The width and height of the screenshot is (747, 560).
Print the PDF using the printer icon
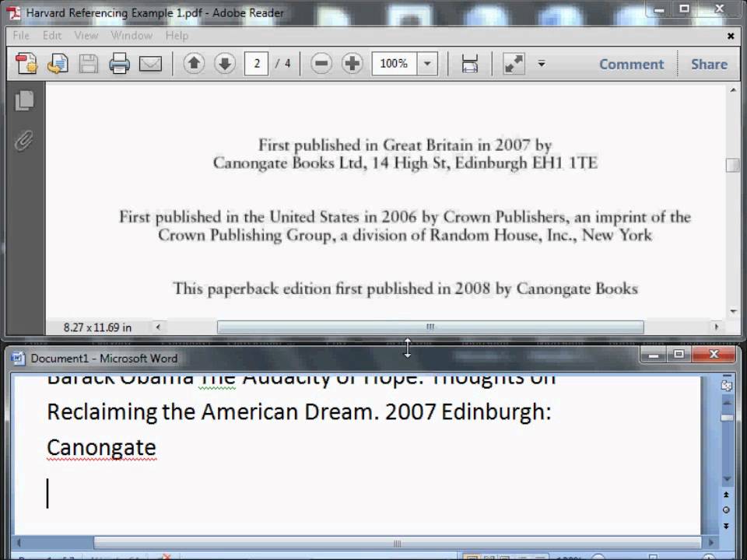119,63
